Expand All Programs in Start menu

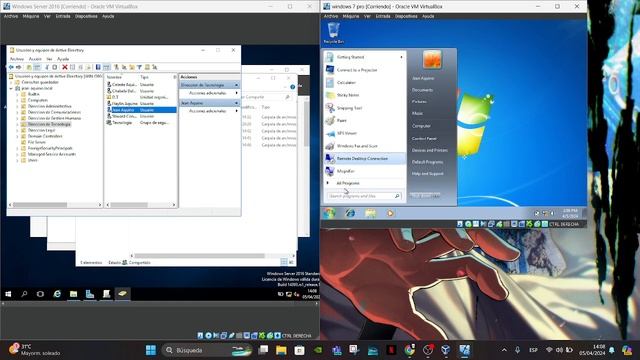tap(347, 183)
